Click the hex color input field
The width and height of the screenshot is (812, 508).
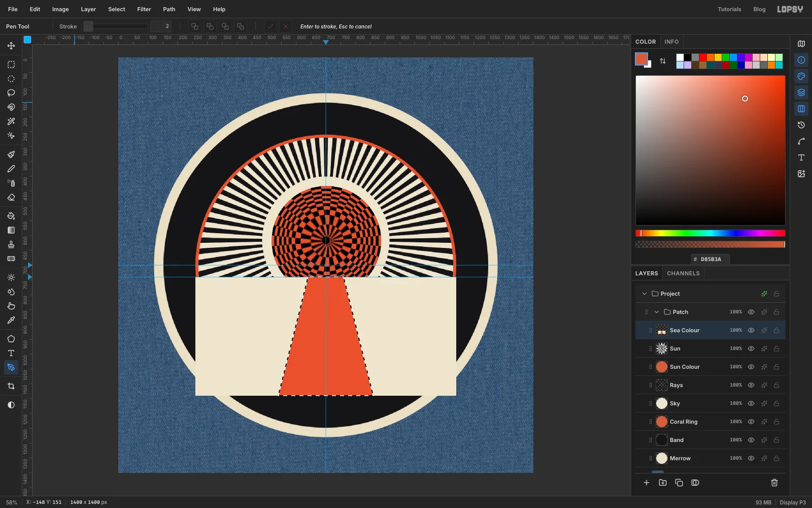[710, 259]
